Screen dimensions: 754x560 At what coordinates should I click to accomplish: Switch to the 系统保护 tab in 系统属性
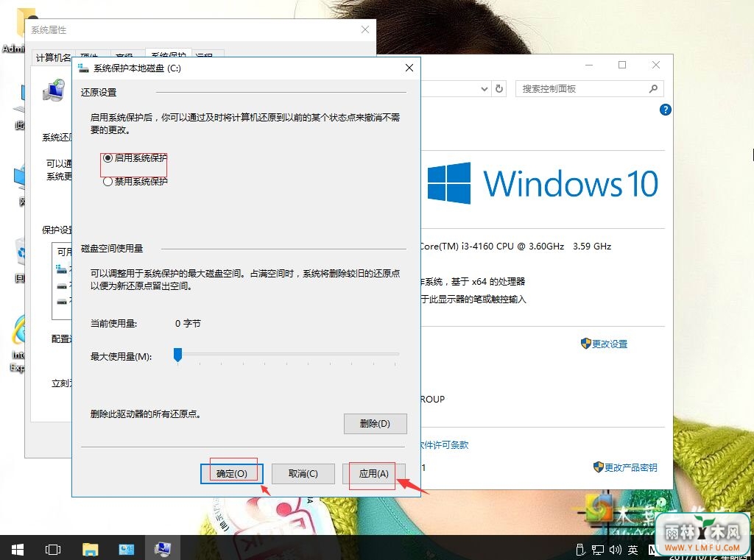[x=169, y=54]
